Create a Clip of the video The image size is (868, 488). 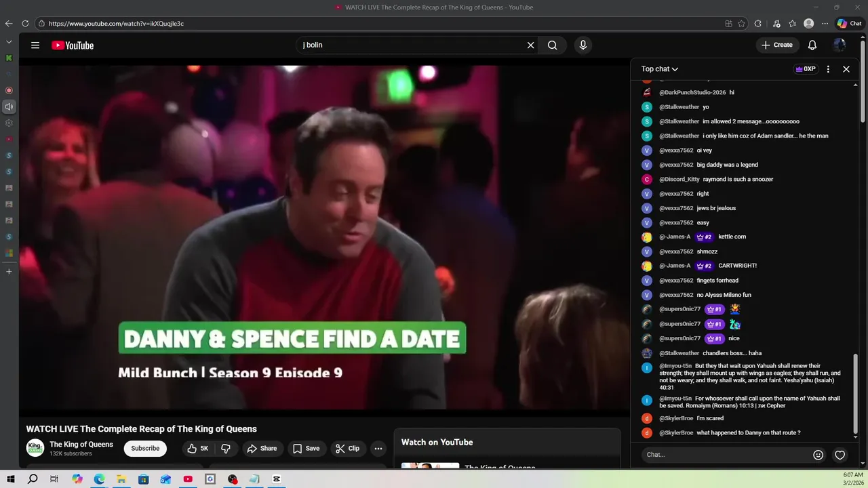pyautogui.click(x=347, y=449)
